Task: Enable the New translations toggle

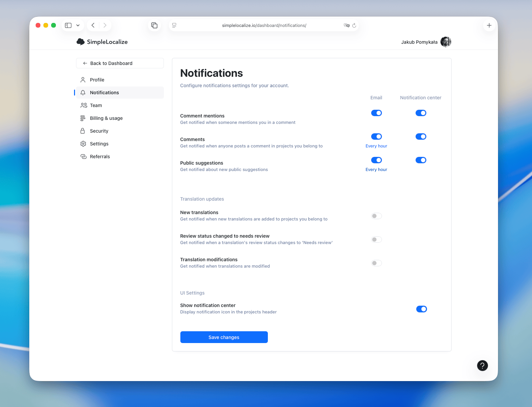Action: (x=377, y=216)
